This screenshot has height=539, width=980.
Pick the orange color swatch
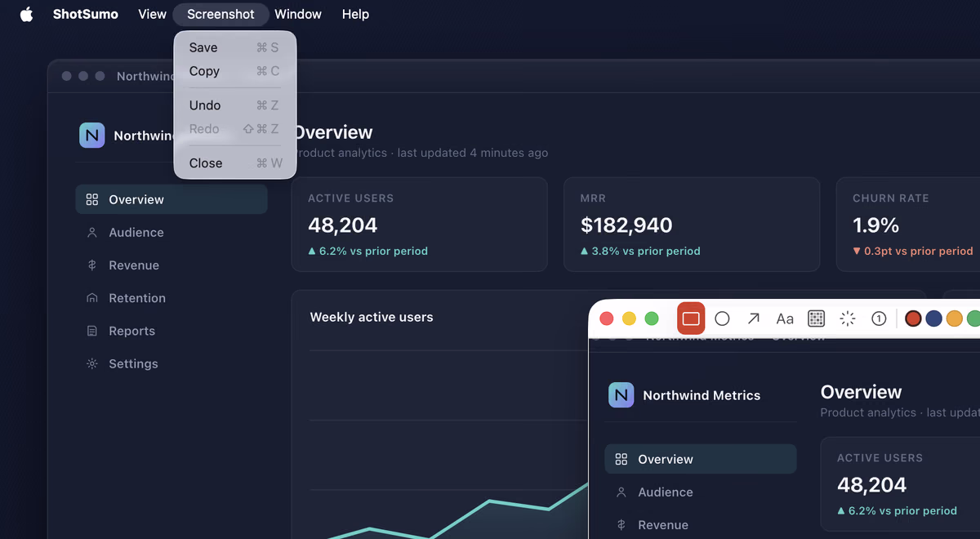[x=954, y=318]
